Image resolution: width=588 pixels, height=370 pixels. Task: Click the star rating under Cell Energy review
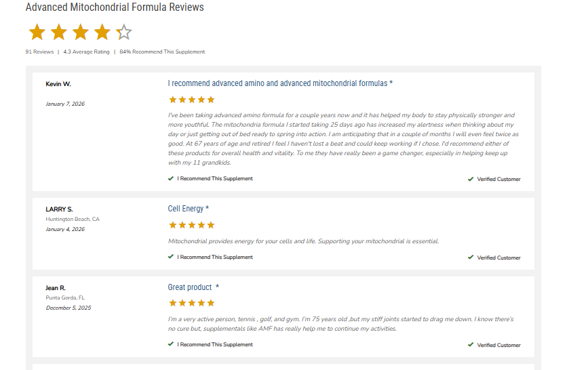point(191,225)
